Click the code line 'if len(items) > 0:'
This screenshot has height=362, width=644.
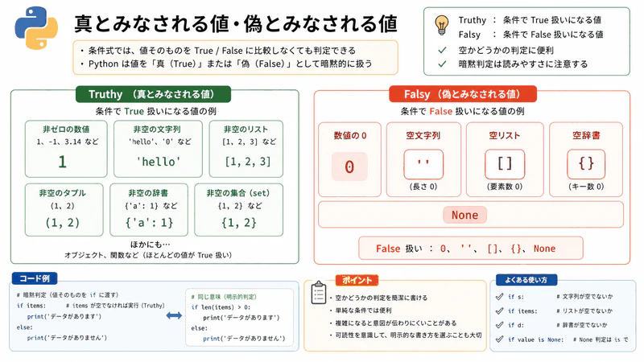(221, 307)
